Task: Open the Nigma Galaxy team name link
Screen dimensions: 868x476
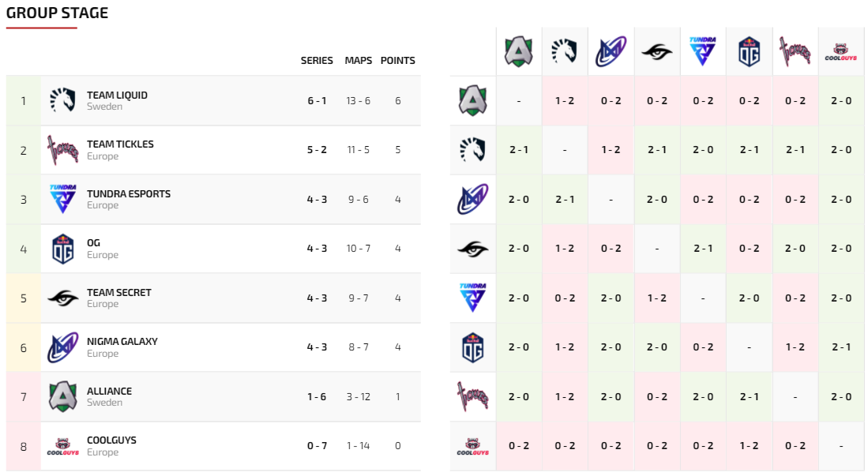Action: coord(122,342)
